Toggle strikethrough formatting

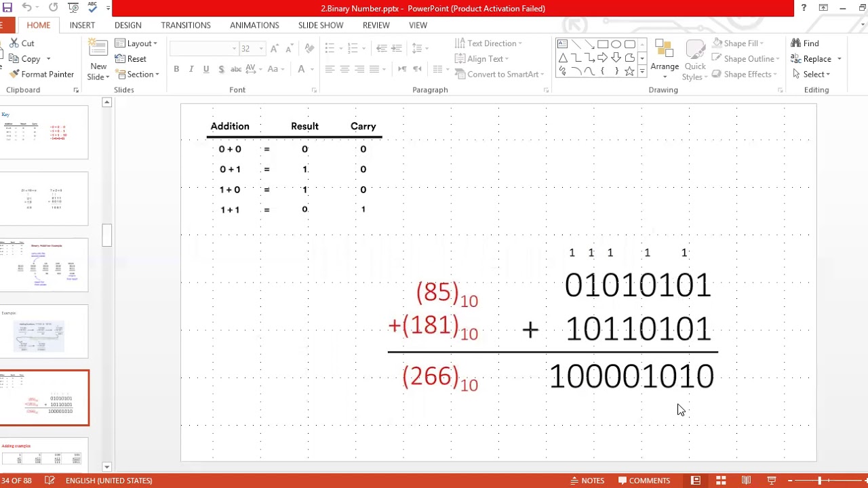(236, 69)
